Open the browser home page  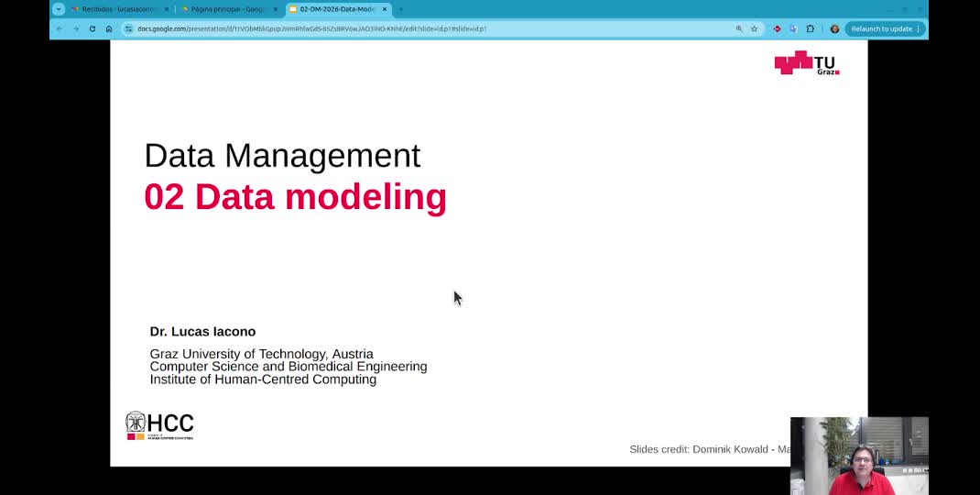[109, 28]
